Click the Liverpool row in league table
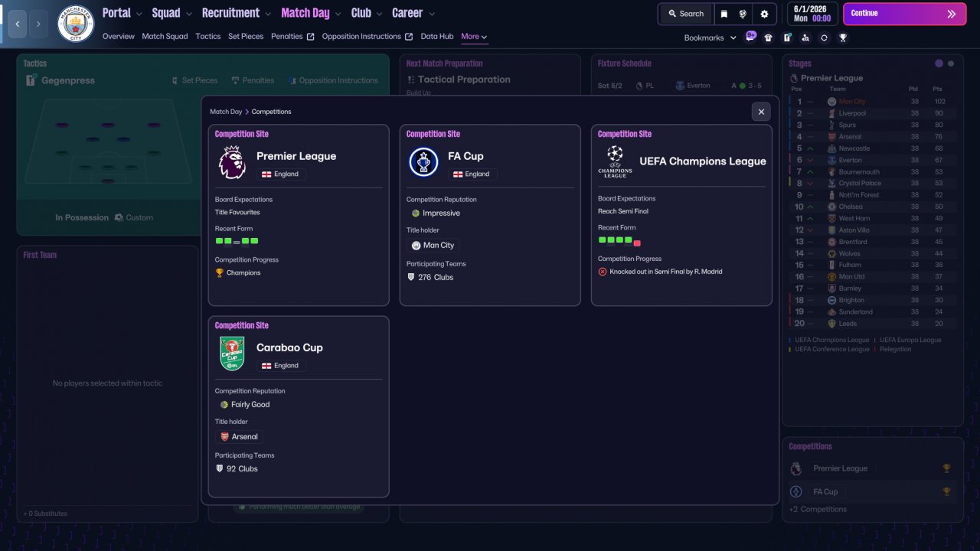 873,113
